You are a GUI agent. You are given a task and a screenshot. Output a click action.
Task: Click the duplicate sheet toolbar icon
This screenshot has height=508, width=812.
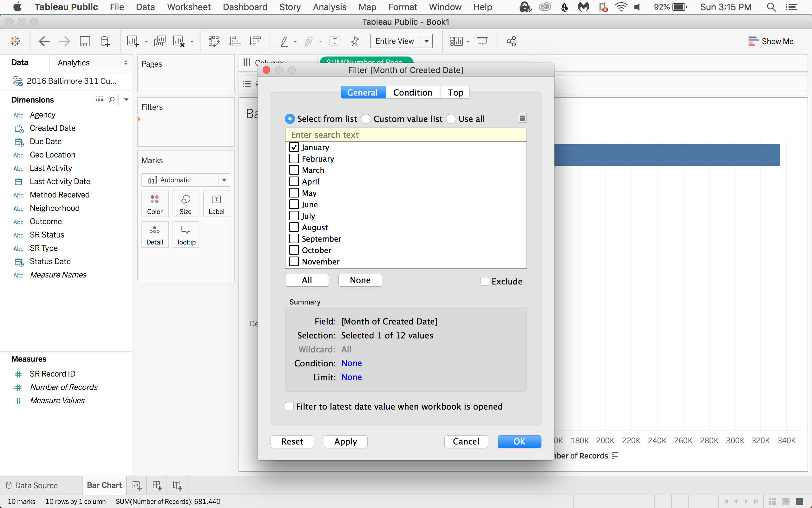(x=160, y=41)
